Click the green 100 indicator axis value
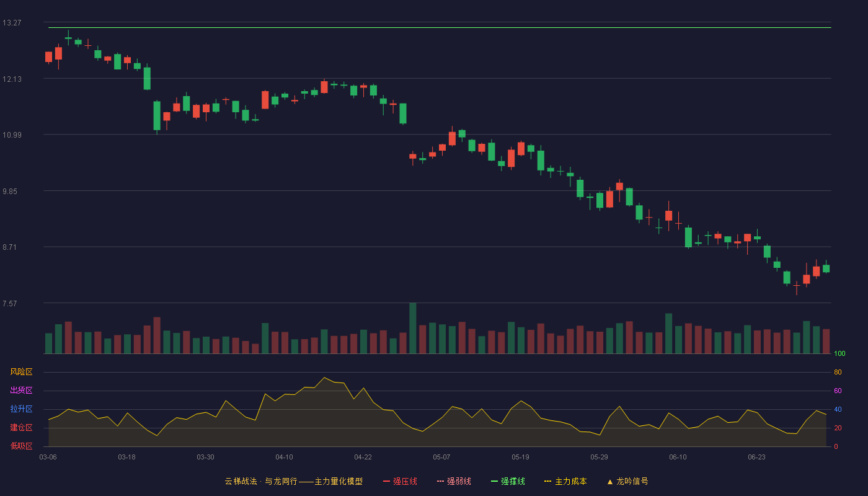The image size is (868, 496). click(839, 354)
